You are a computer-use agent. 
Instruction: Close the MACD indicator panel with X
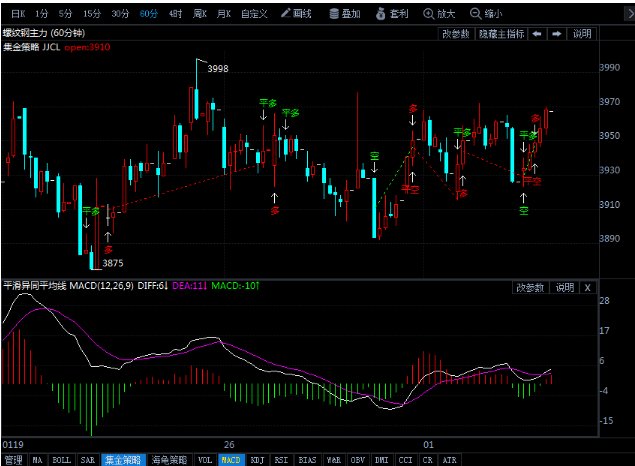[x=586, y=287]
